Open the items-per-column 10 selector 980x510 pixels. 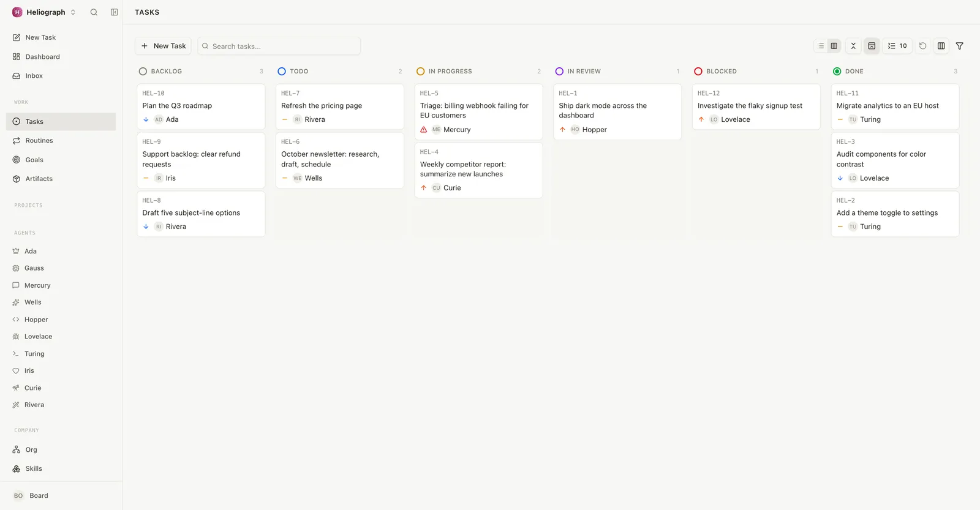(x=897, y=46)
